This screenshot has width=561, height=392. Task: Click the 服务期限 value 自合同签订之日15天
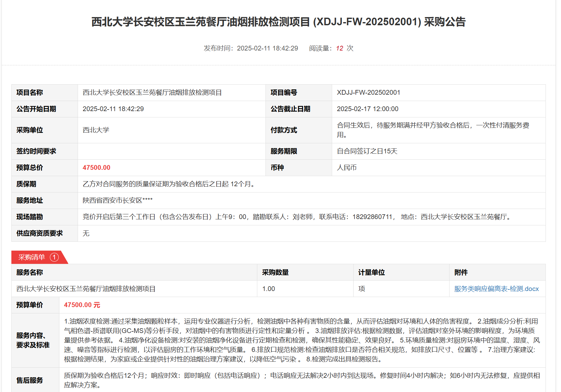pyautogui.click(x=367, y=151)
